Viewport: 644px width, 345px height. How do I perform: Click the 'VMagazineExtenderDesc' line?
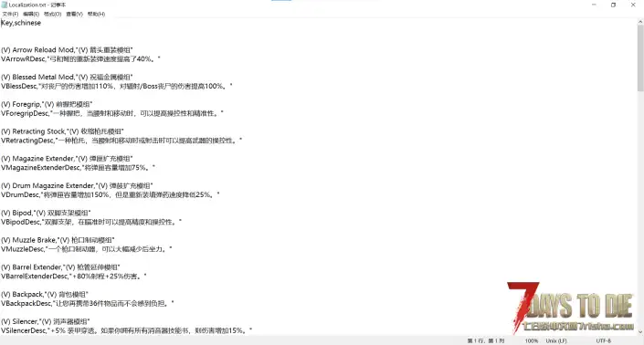[x=78, y=167]
